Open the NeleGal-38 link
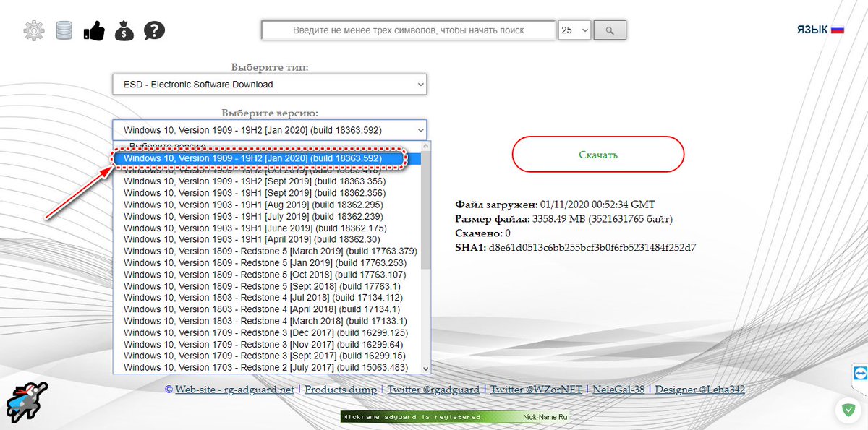 618,390
